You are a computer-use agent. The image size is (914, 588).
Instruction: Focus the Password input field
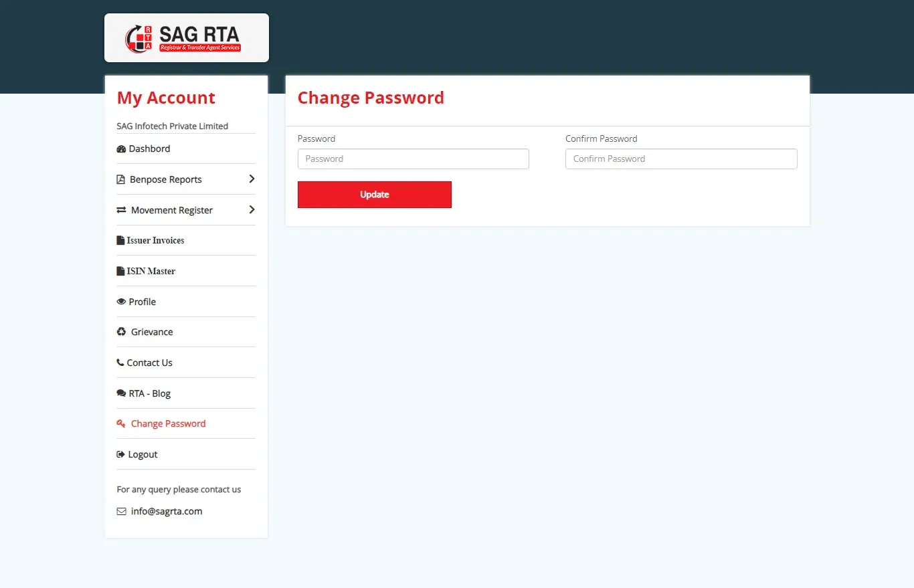tap(413, 159)
